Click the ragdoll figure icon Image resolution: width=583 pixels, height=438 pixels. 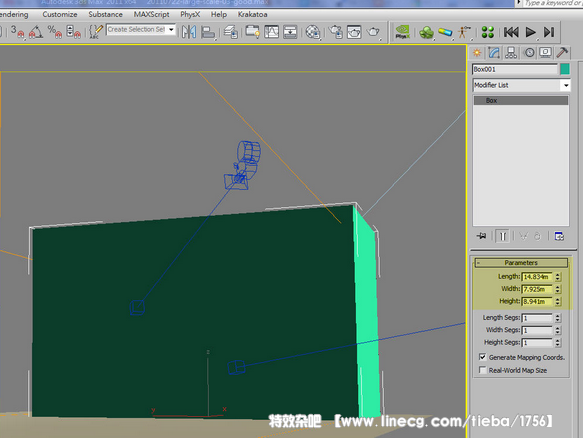464,32
